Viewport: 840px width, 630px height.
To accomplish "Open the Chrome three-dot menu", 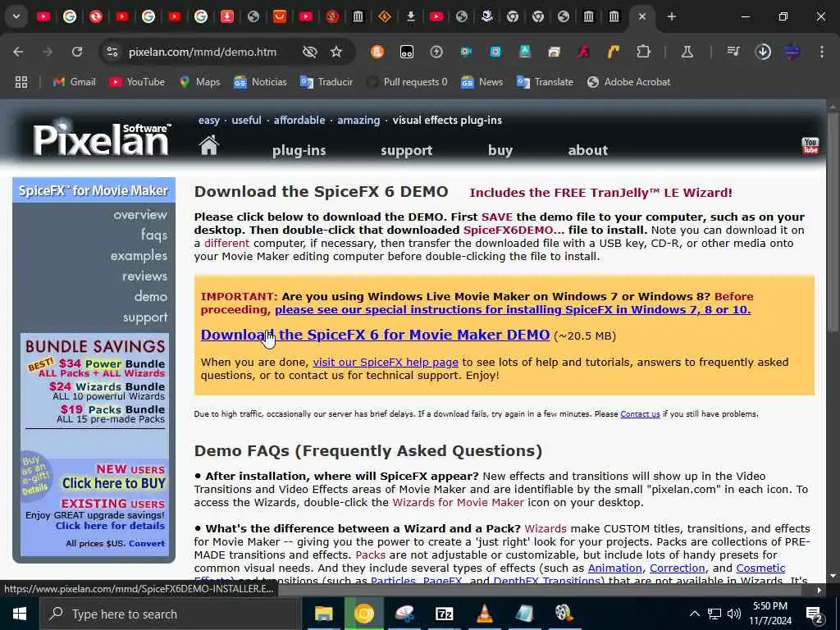I will (x=822, y=52).
